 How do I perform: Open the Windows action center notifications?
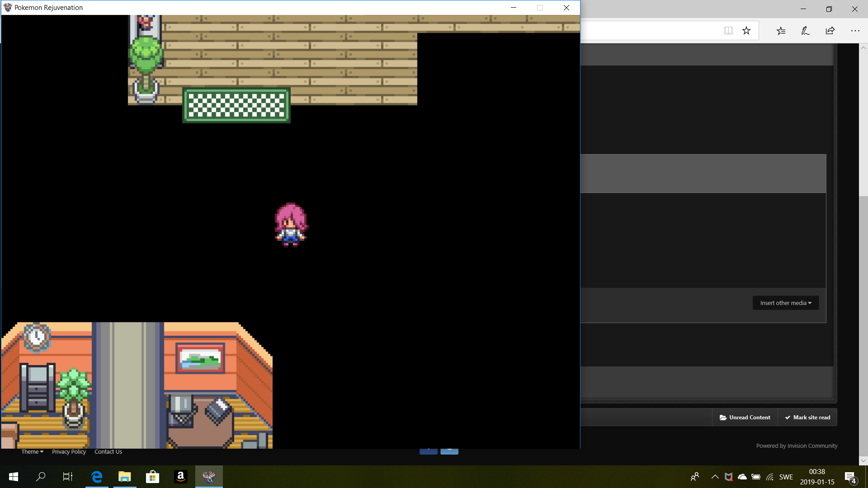point(850,477)
